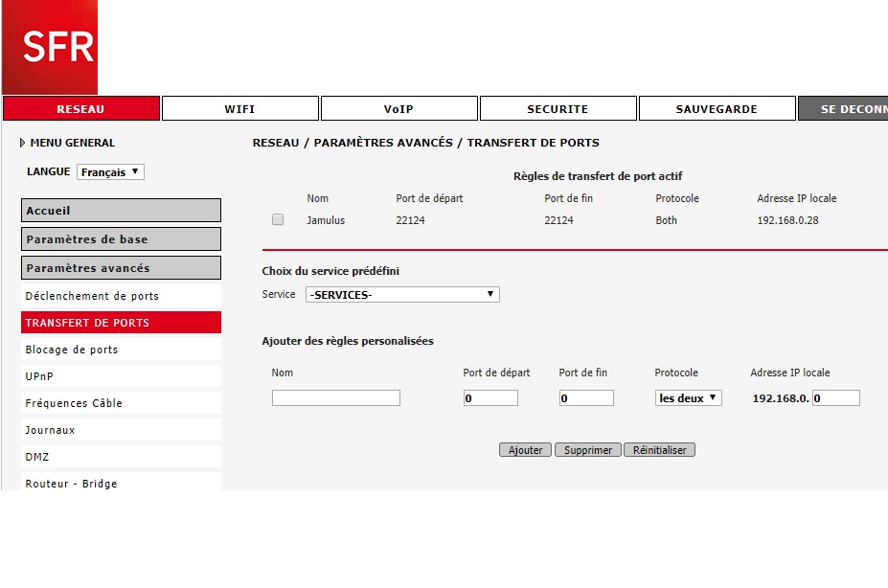Click the Réinitialiser button
Viewport: 888px width, 588px height.
point(659,450)
